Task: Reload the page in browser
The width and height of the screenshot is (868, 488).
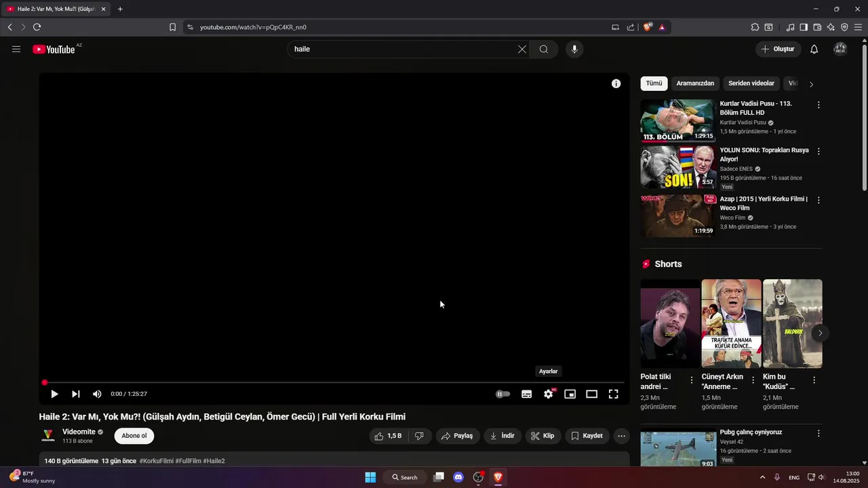Action: pos(37,27)
